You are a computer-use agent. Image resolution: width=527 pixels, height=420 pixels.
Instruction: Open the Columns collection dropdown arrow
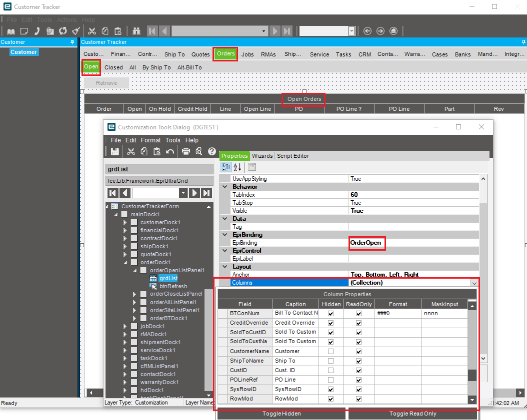point(474,283)
